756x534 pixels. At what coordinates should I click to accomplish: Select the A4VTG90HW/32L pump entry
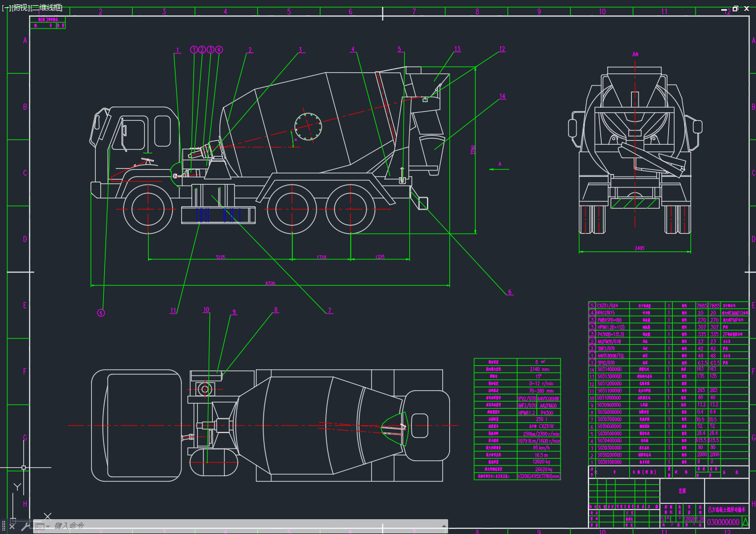coord(611,355)
